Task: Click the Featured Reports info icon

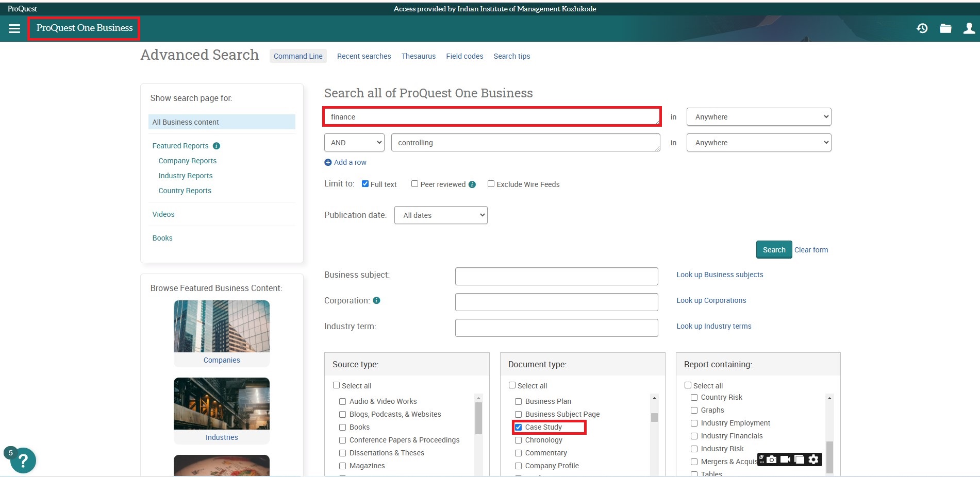Action: (217, 146)
